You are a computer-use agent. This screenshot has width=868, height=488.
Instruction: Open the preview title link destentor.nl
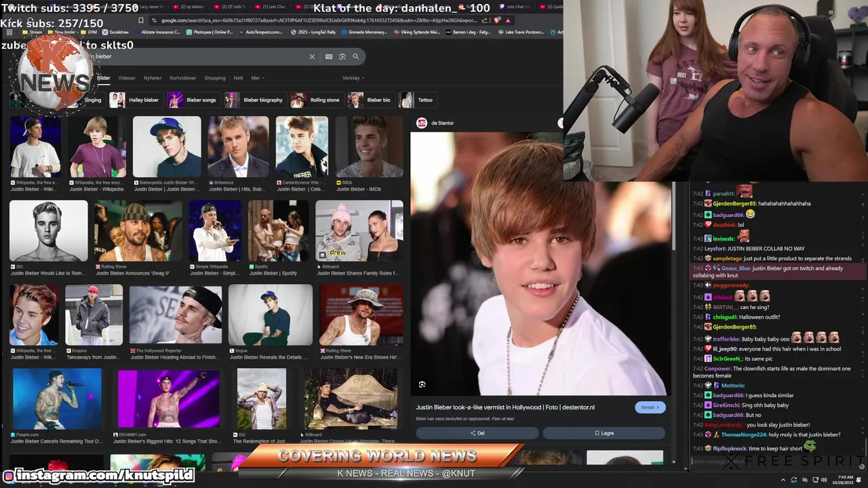(x=505, y=407)
